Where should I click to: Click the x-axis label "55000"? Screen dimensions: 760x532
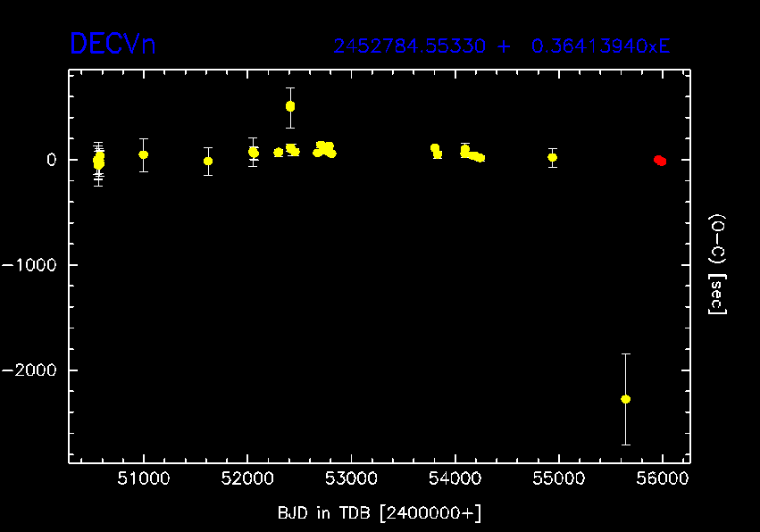pyautogui.click(x=559, y=480)
